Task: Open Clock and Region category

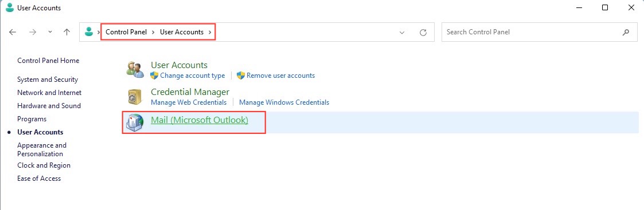Action: tap(44, 165)
